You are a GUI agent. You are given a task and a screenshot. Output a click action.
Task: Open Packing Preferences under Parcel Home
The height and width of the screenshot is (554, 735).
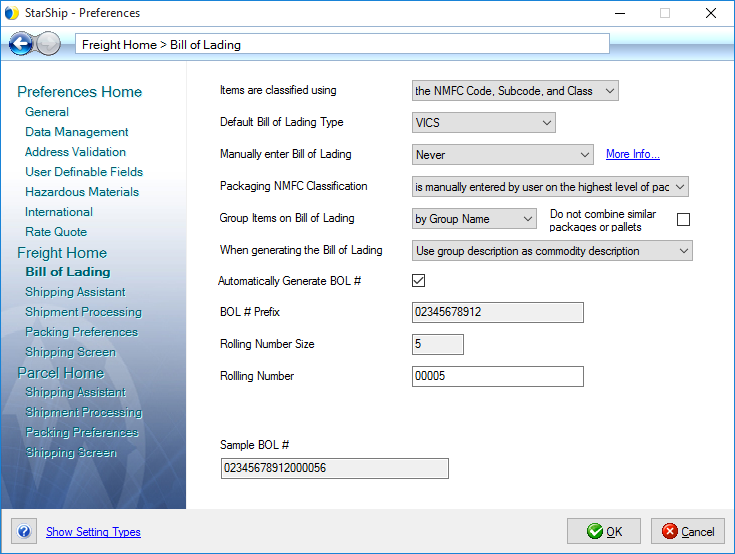[82, 432]
